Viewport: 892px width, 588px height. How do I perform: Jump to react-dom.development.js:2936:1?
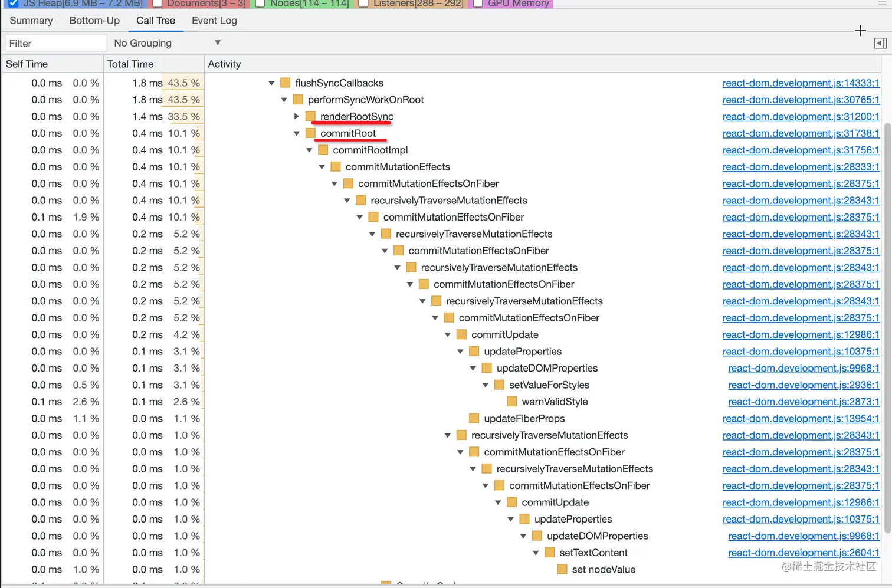804,385
